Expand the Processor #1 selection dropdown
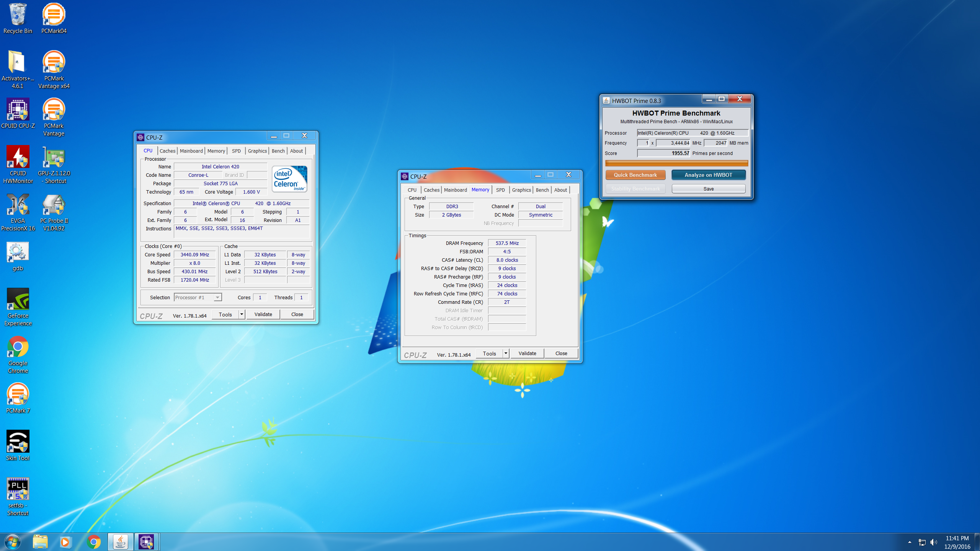980x551 pixels. [x=217, y=297]
